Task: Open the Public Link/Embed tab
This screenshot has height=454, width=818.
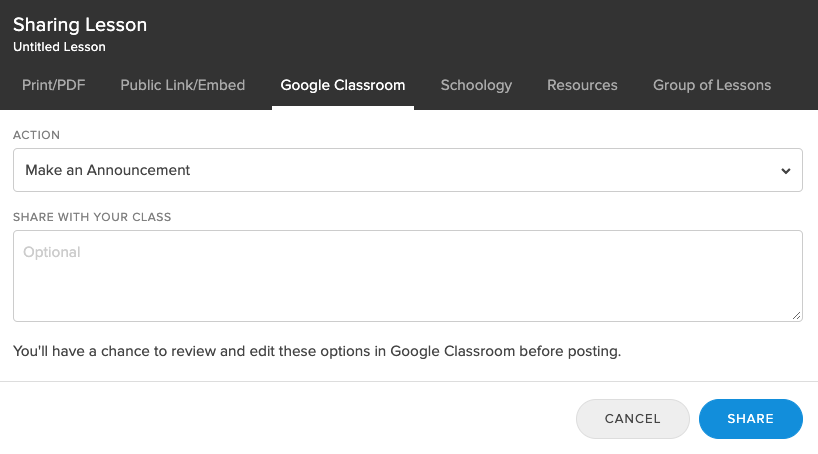Action: point(183,85)
